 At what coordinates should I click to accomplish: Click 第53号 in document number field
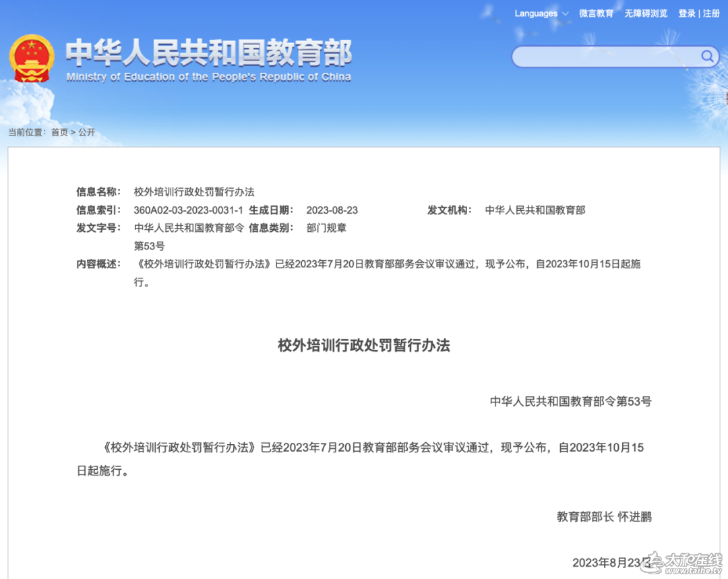coord(149,246)
